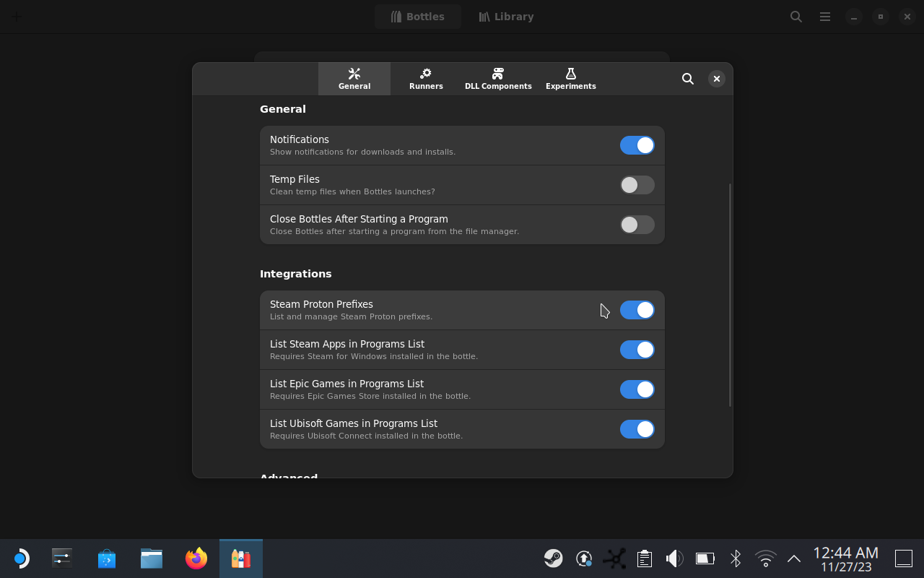Go to the Experiments tab
This screenshot has width=924, height=578.
pyautogui.click(x=570, y=79)
